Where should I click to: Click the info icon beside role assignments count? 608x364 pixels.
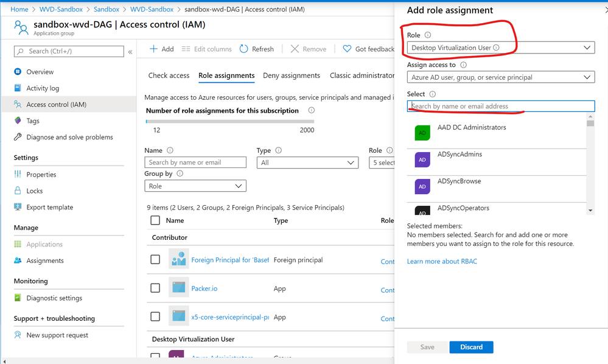tap(312, 111)
